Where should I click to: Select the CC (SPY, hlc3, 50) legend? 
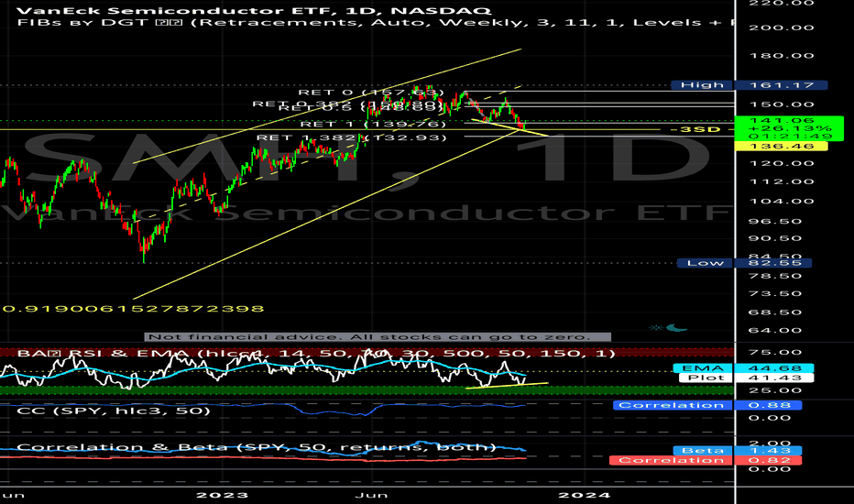pos(114,411)
